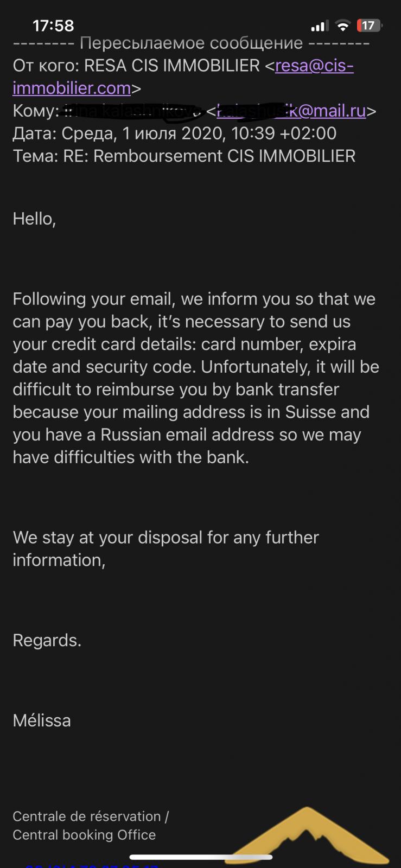
Task: Tap the sender name RESA CIS IMMOBILIER
Action: [172, 66]
